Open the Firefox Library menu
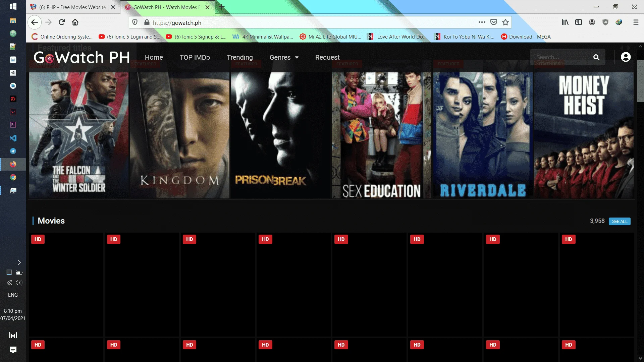 pyautogui.click(x=565, y=22)
